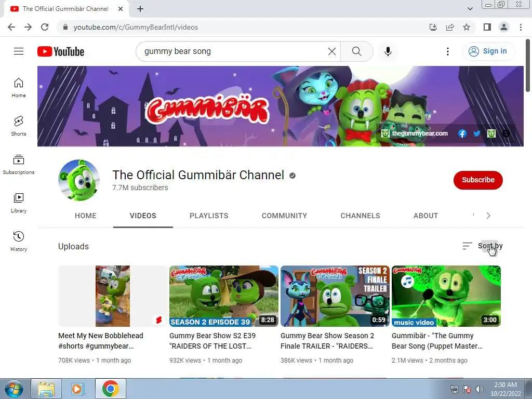Open a new browser tab
The width and height of the screenshot is (532, 399).
pyautogui.click(x=140, y=9)
